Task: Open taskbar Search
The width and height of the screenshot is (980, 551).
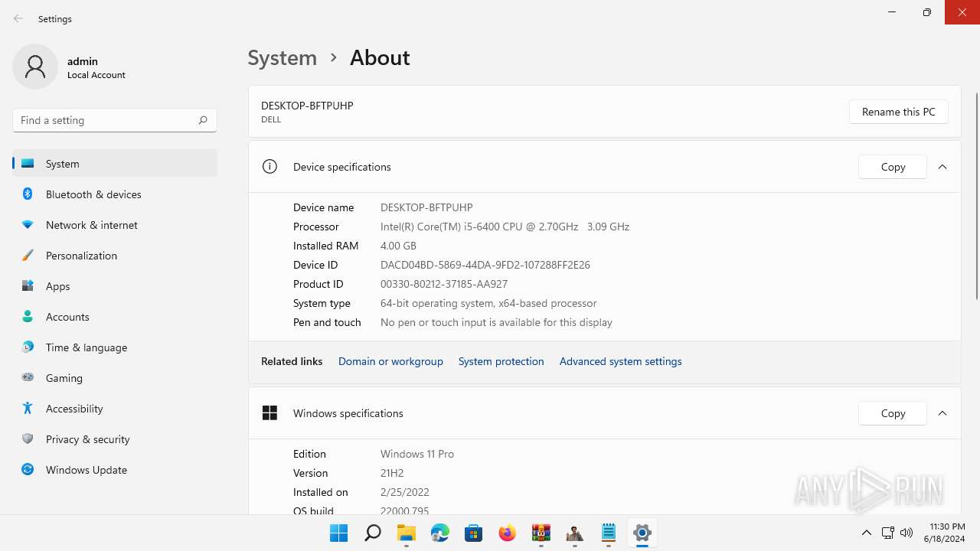Action: [373, 533]
